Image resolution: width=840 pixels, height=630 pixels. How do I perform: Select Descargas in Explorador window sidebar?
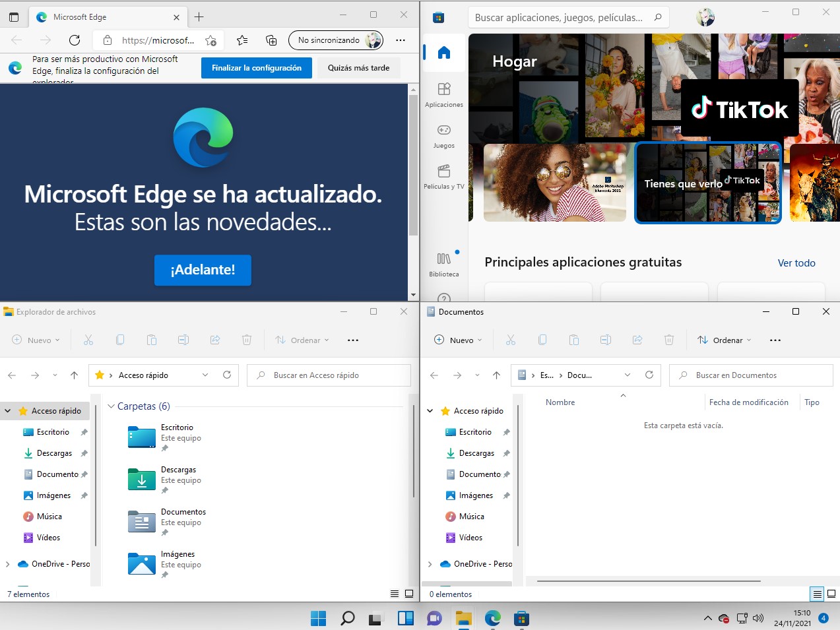click(x=54, y=453)
